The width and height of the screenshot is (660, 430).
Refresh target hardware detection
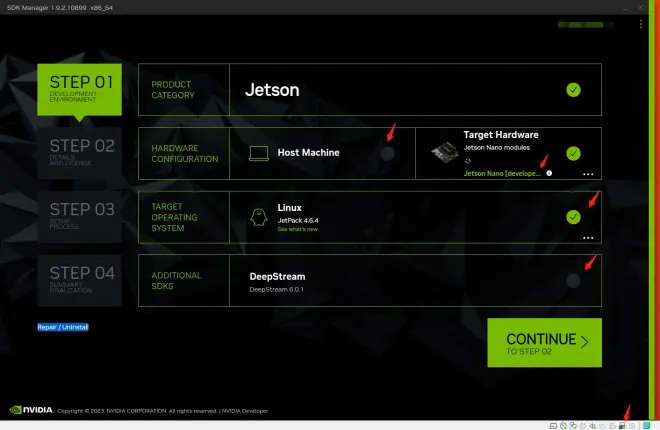coord(468,161)
